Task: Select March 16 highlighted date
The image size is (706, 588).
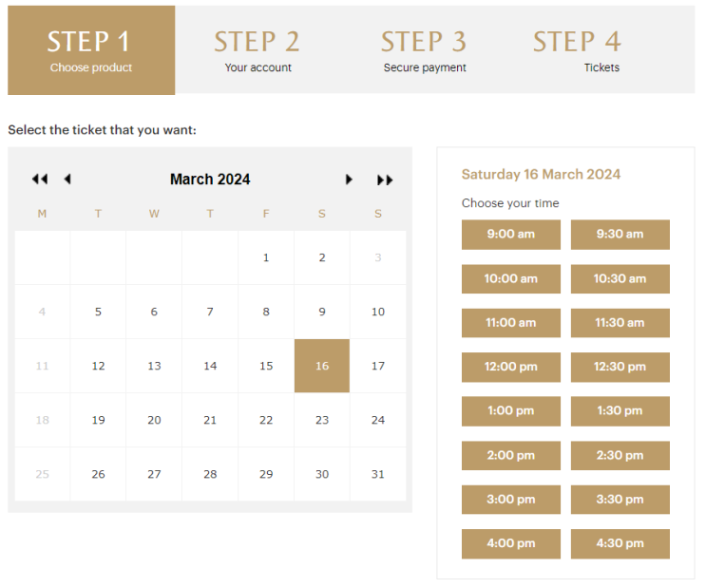Action: pos(322,366)
